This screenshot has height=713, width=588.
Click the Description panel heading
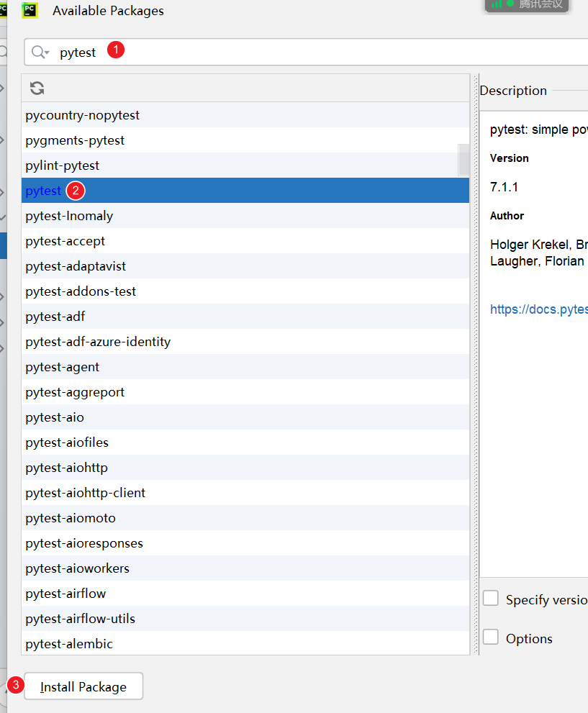click(x=513, y=91)
